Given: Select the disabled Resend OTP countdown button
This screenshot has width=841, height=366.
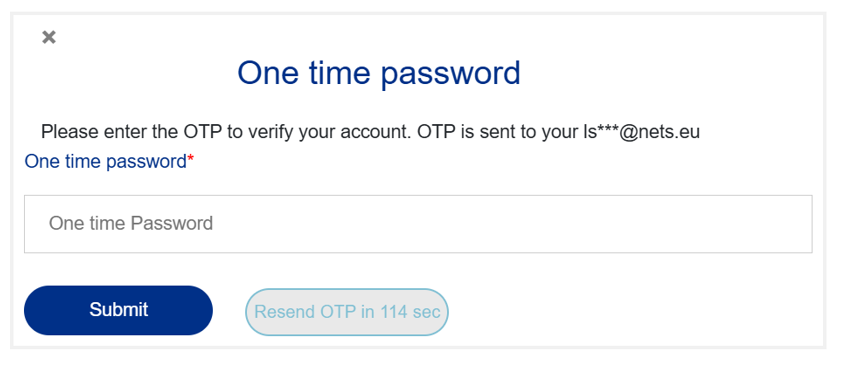Looking at the screenshot, I should 347,312.
